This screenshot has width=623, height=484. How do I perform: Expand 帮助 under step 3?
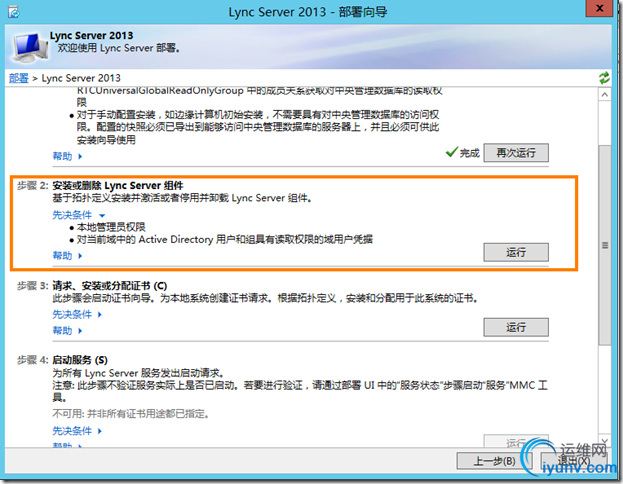tap(67, 331)
